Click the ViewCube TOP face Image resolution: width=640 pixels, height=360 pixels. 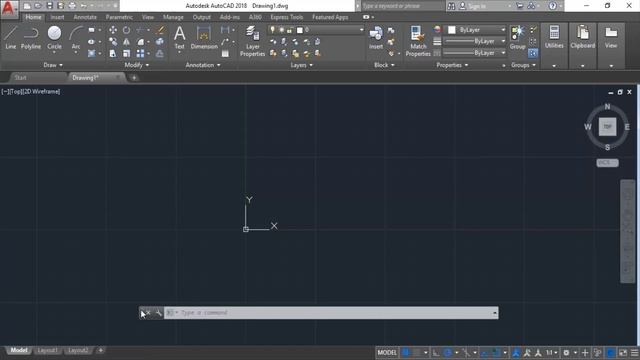tap(607, 127)
